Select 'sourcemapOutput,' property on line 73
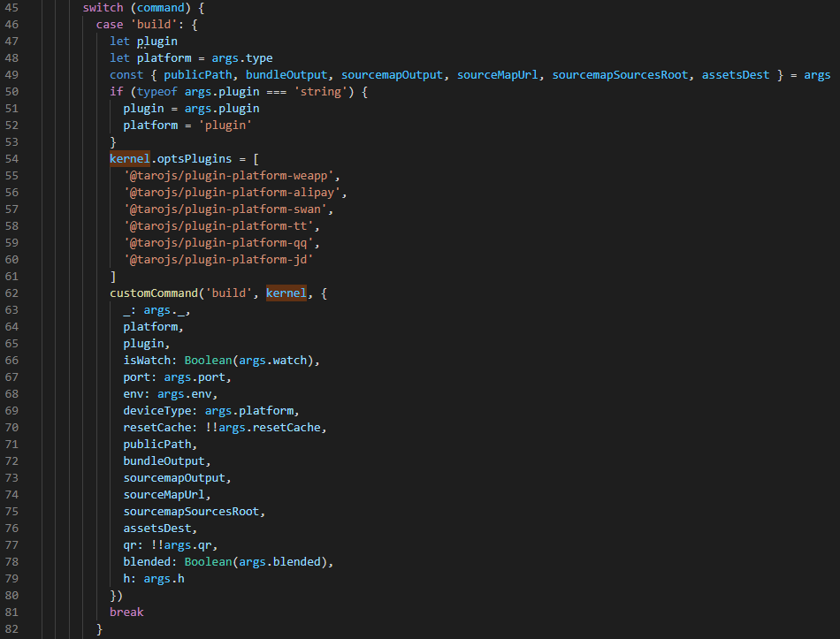This screenshot has width=840, height=639. pyautogui.click(x=178, y=478)
